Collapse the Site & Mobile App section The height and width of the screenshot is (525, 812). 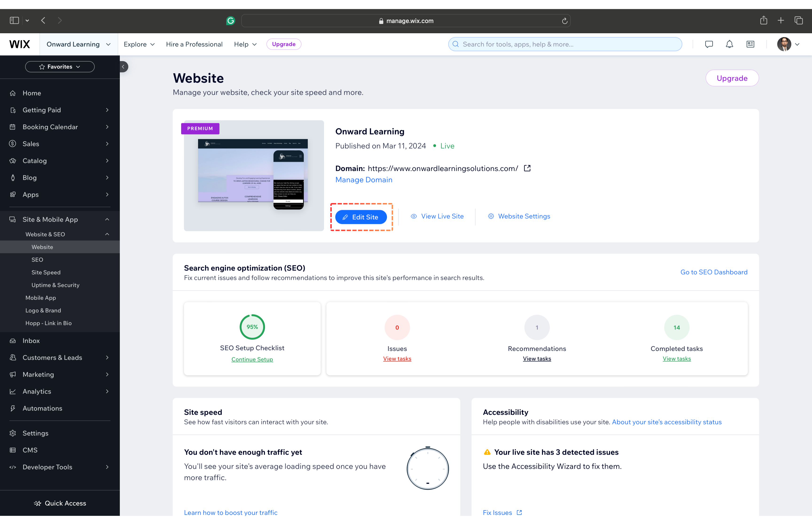(107, 219)
